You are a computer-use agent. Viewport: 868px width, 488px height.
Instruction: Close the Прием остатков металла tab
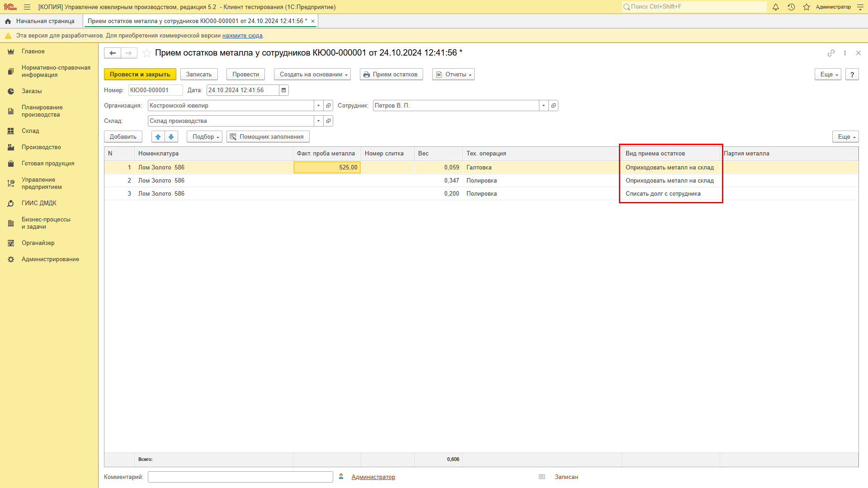pyautogui.click(x=313, y=21)
